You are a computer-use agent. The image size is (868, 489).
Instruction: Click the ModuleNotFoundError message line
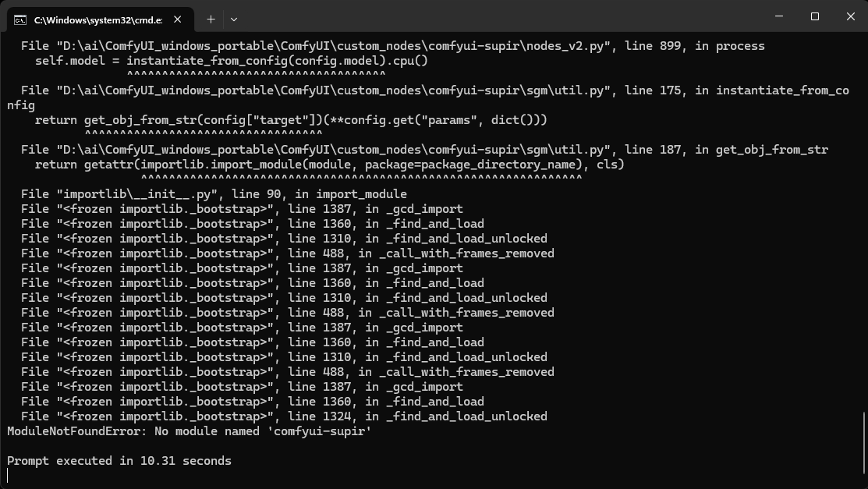coord(189,431)
